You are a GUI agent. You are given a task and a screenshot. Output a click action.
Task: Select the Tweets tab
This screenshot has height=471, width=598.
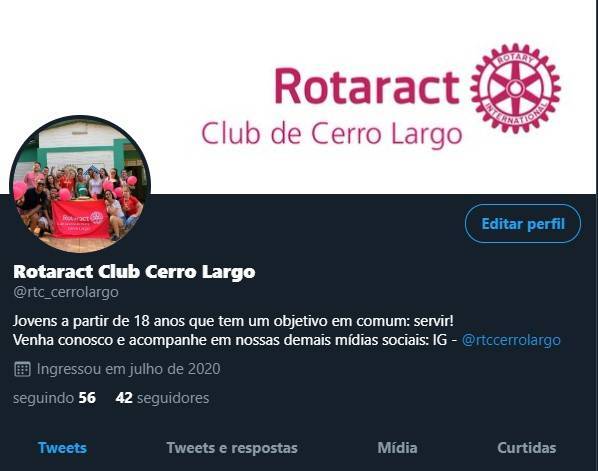point(62,448)
